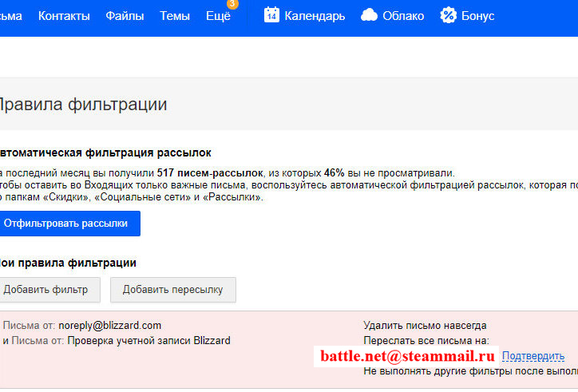Open the Контакты section

[64, 16]
